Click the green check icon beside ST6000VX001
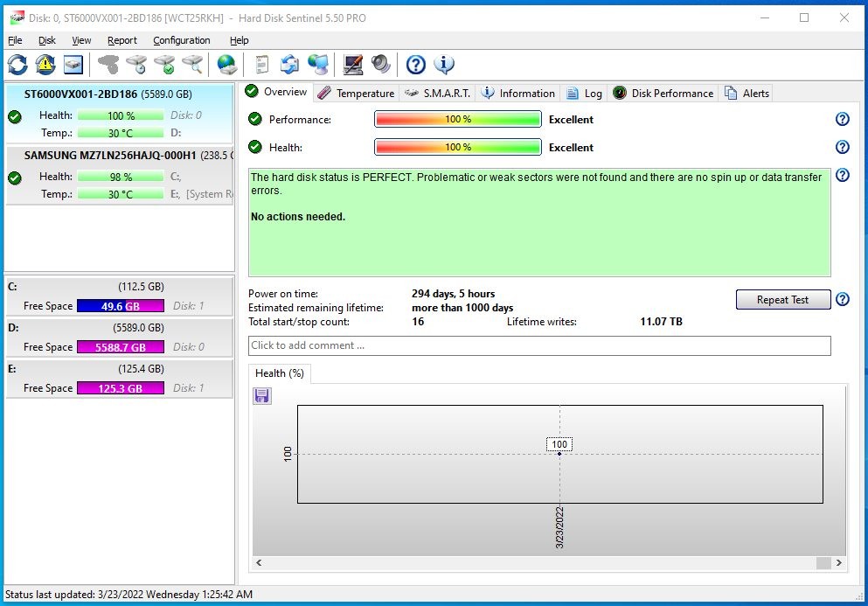Screen dimensions: 868x606 tap(15, 117)
